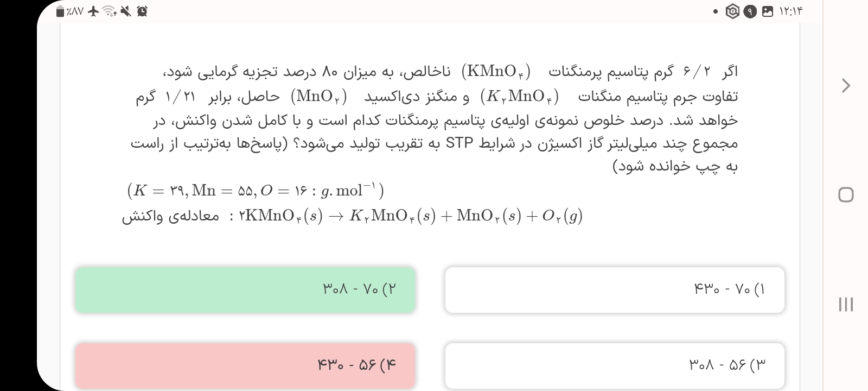This screenshot has height=391, width=868.
Task: Select answer option 3 (308 - 56)
Action: 615,365
